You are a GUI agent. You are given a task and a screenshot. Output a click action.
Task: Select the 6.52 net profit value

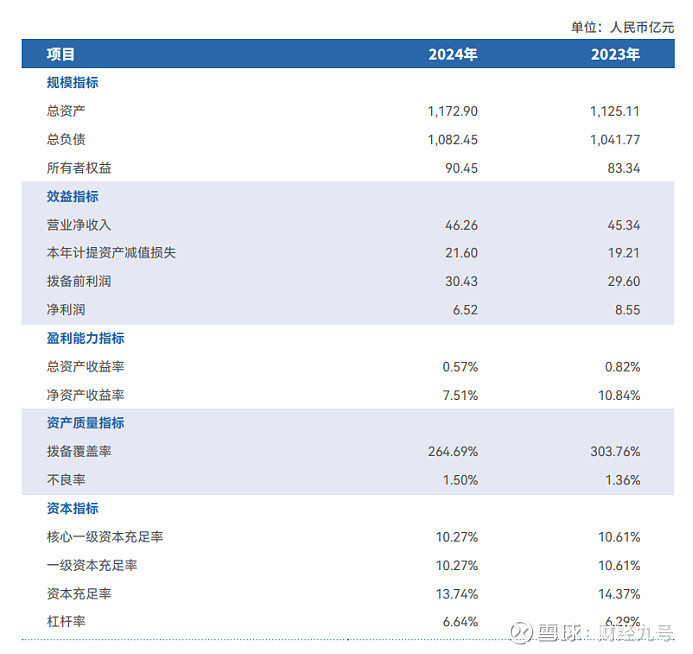tap(465, 310)
